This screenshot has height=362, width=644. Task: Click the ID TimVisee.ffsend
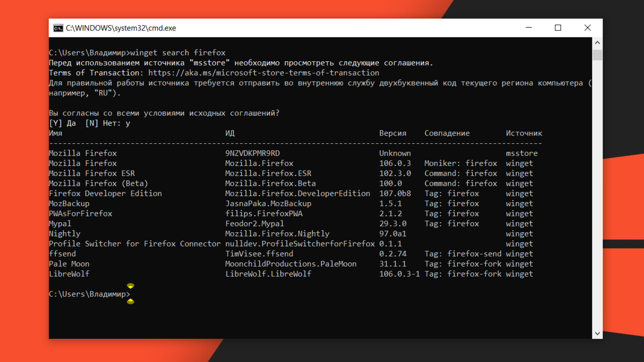point(259,254)
